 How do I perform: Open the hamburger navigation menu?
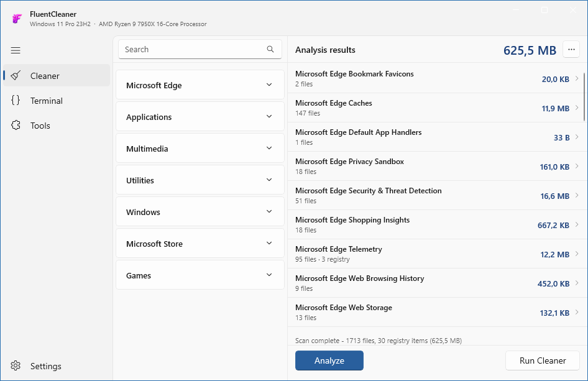(16, 50)
